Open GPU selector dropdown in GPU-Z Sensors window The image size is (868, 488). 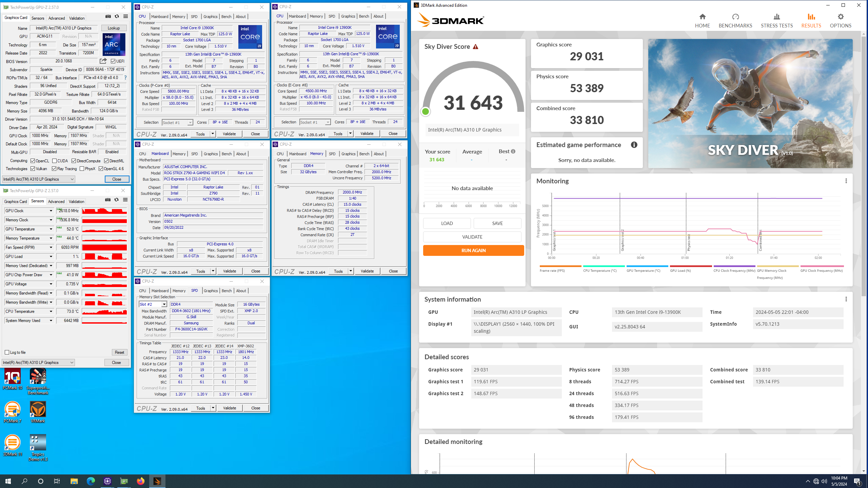pos(38,363)
